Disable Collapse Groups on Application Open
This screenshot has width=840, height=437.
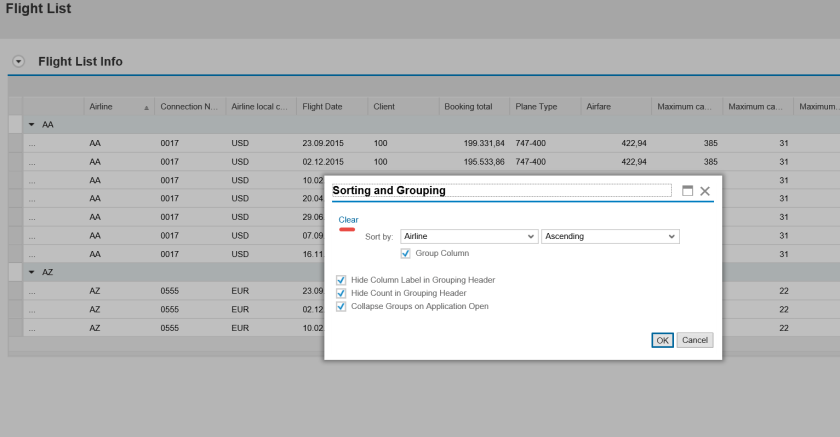tap(343, 306)
